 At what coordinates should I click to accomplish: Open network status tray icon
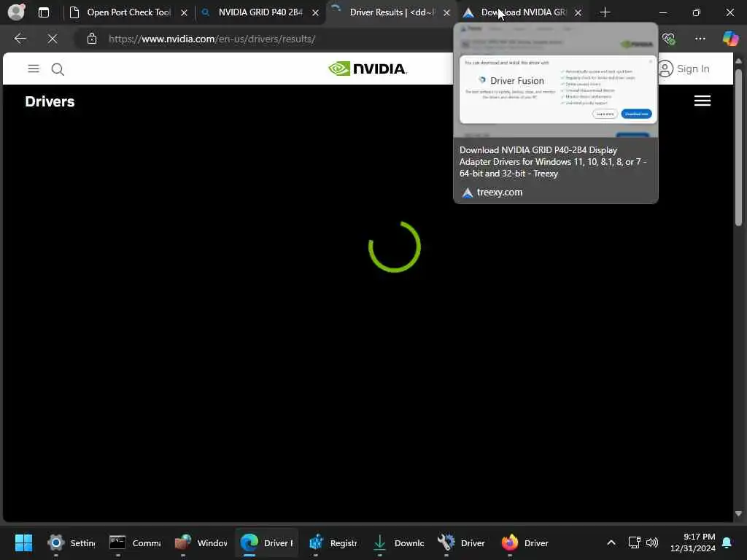click(634, 542)
